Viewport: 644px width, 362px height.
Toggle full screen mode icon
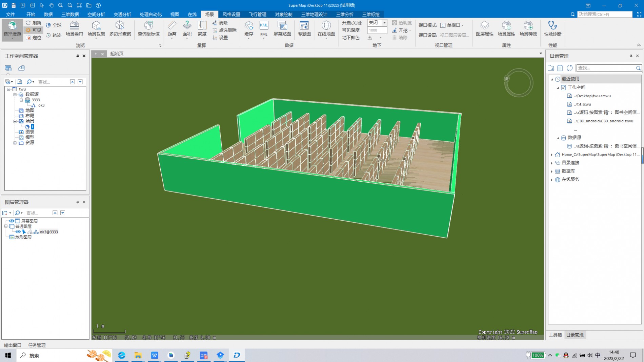point(639,14)
